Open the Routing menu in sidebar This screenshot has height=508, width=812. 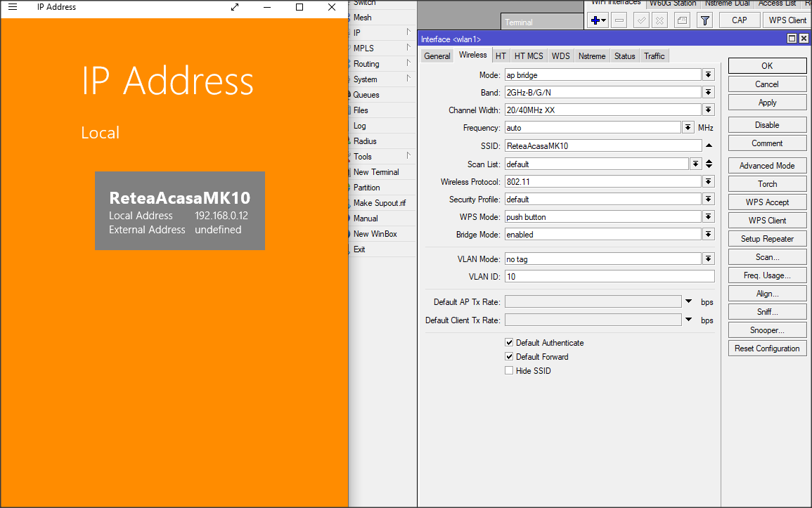click(x=382, y=64)
